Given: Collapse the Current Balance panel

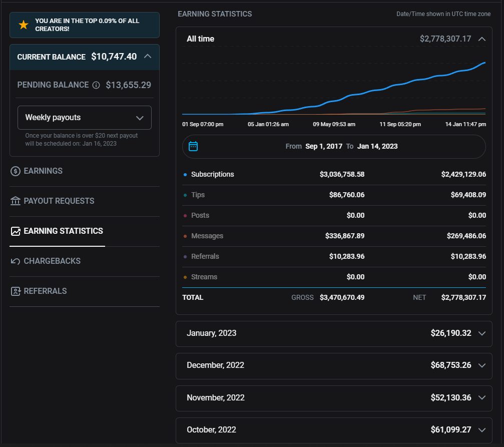Looking at the screenshot, I should [x=147, y=56].
